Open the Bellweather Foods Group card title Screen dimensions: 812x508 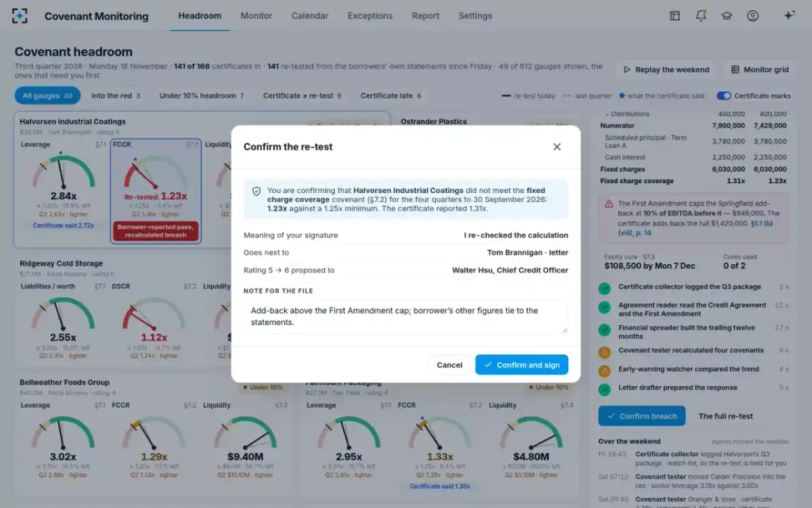[64, 382]
